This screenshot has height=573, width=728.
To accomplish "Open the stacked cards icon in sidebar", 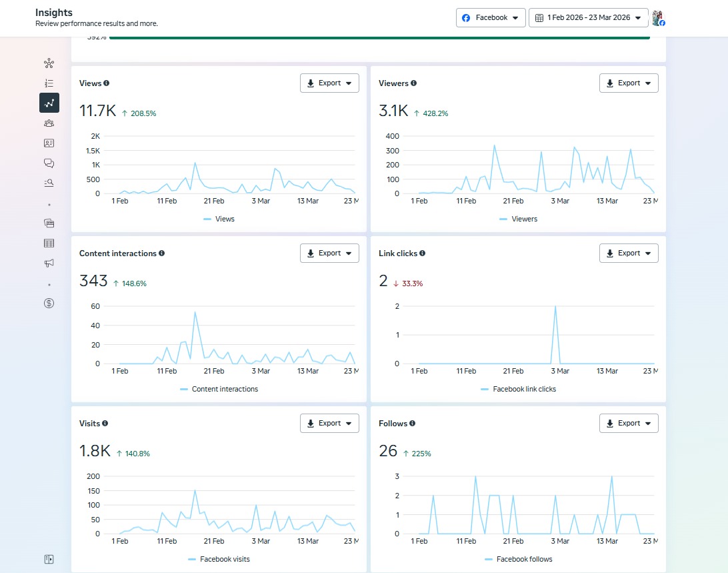I will click(49, 223).
